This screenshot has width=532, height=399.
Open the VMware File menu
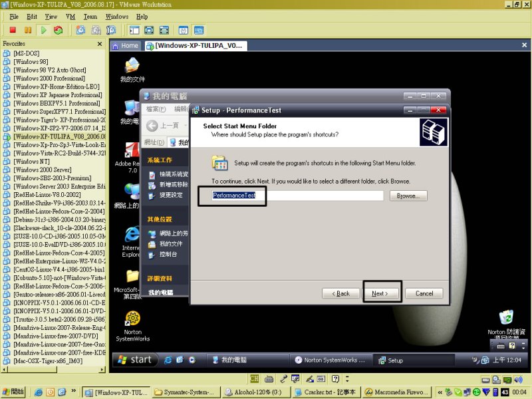(14, 17)
